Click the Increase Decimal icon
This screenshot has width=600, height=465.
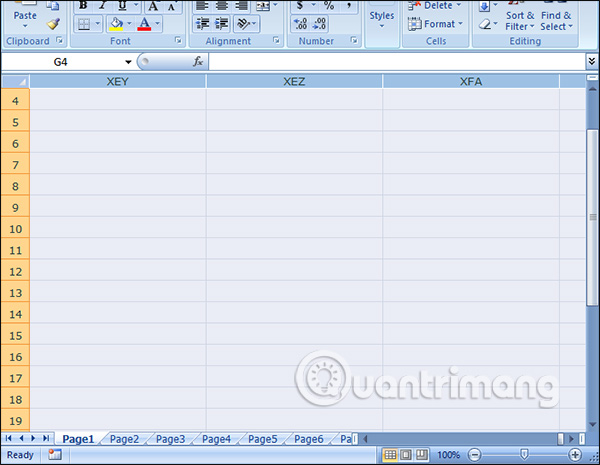point(300,23)
